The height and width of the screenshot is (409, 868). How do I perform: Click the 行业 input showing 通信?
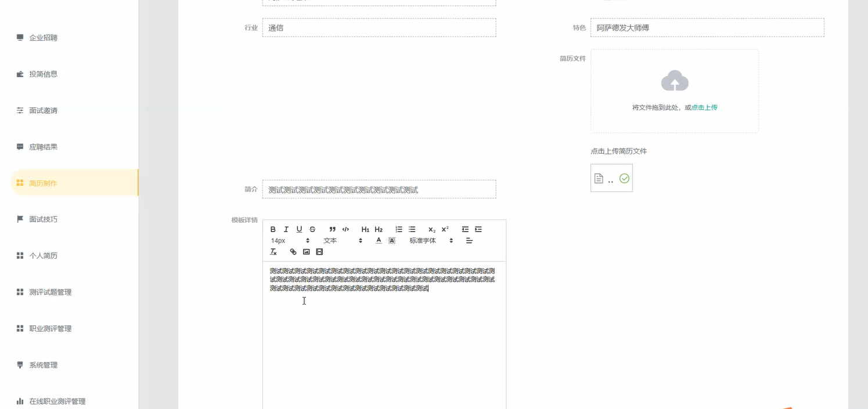(379, 27)
